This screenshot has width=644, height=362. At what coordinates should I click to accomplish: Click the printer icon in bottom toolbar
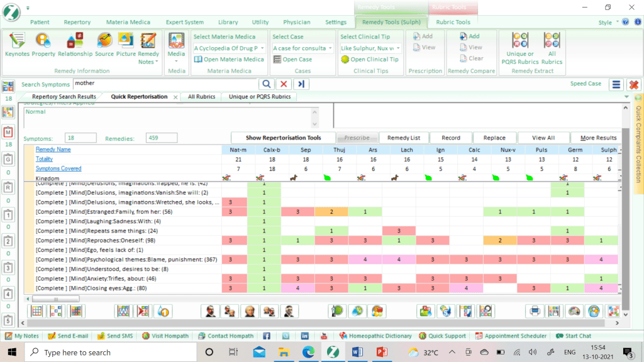coord(535,310)
